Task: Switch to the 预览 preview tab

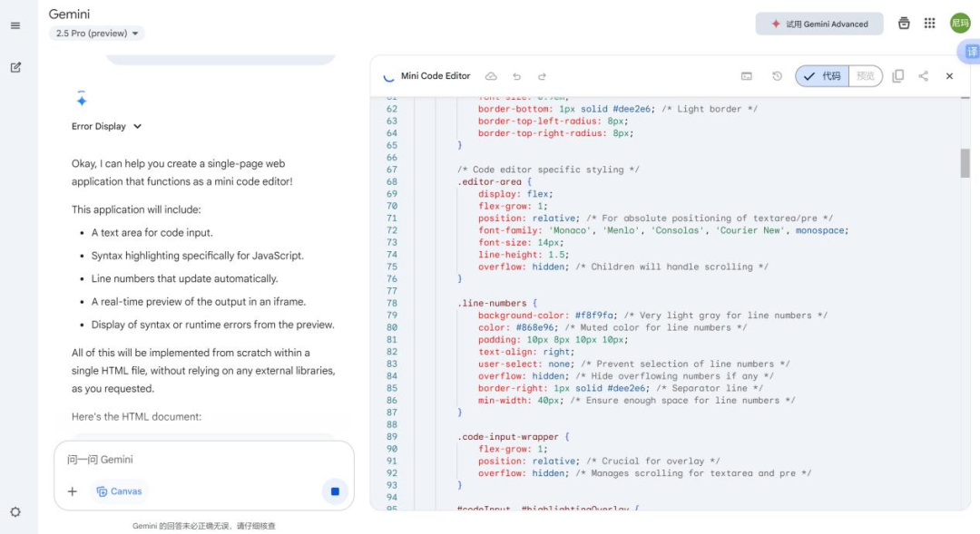Action: click(x=866, y=76)
